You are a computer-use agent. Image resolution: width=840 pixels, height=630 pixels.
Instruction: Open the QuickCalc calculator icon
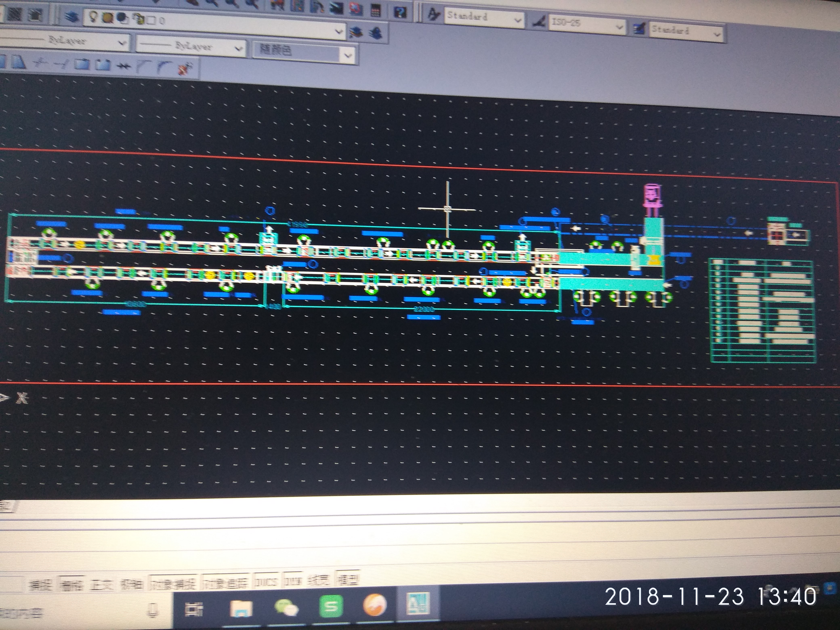pos(376,10)
